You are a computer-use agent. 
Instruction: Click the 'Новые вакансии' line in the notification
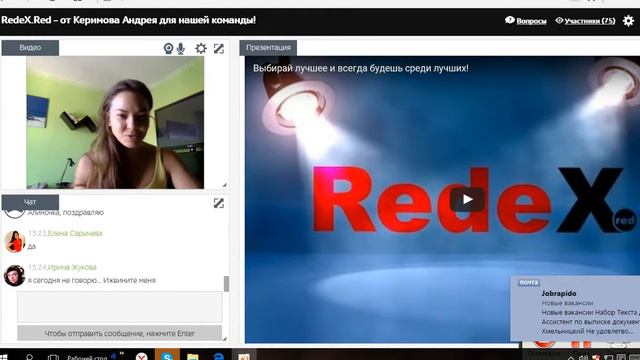pyautogui.click(x=567, y=303)
